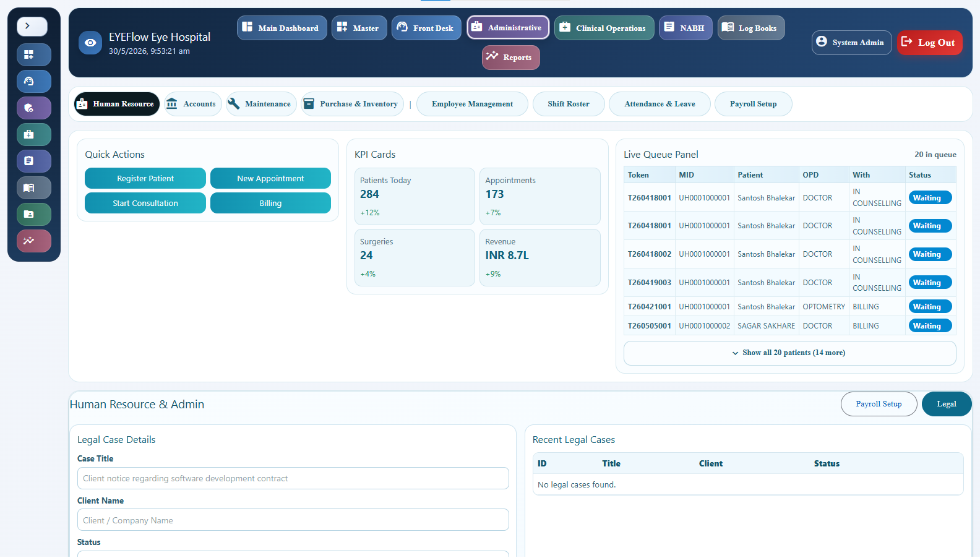This screenshot has height=558, width=980.
Task: Open Master module tab
Action: [359, 28]
